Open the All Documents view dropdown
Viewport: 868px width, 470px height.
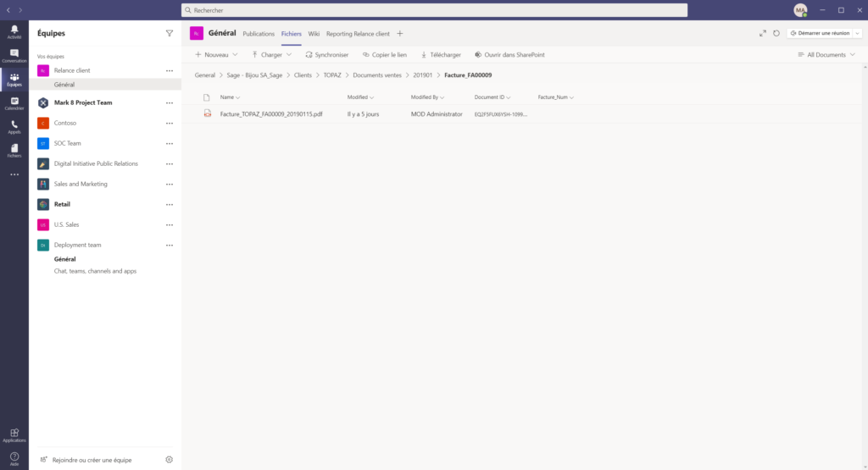click(826, 54)
